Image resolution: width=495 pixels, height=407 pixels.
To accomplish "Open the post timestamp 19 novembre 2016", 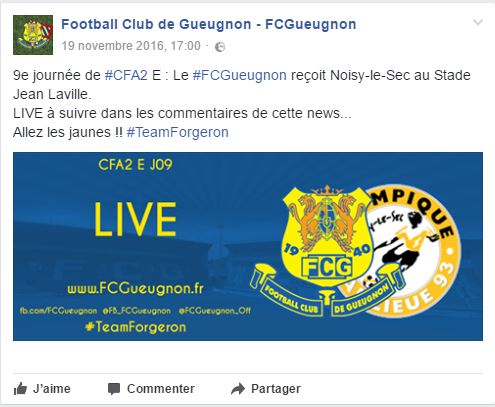I will [131, 46].
